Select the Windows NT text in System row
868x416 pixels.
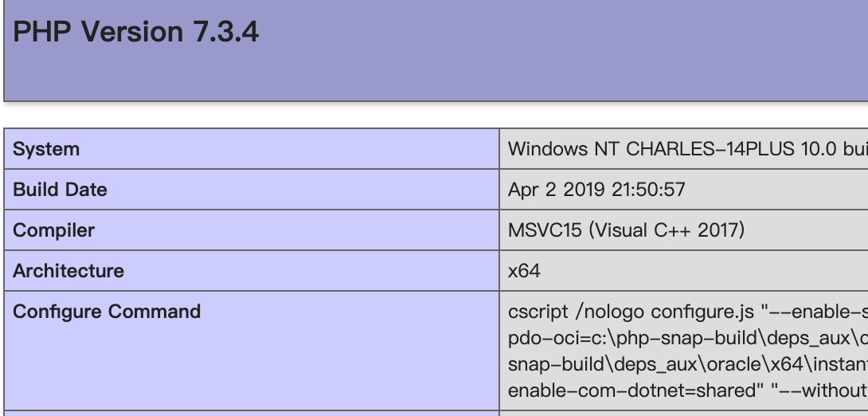pos(564,149)
